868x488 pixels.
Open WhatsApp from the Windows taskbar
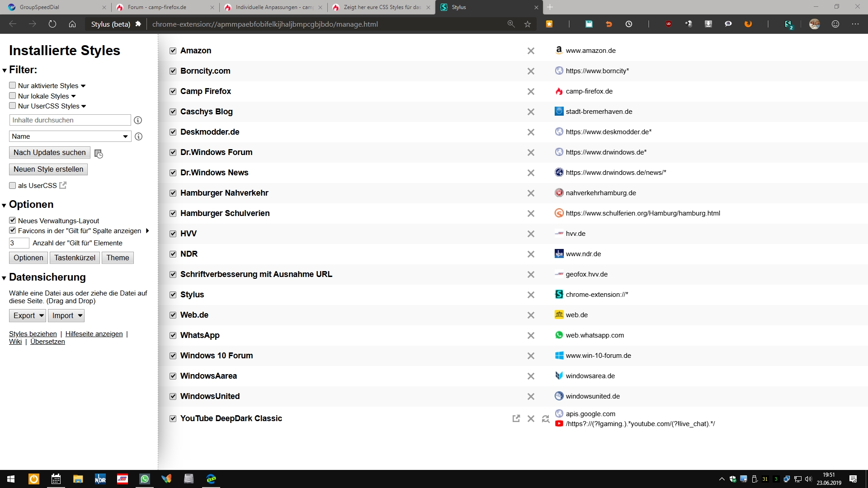pos(145,479)
